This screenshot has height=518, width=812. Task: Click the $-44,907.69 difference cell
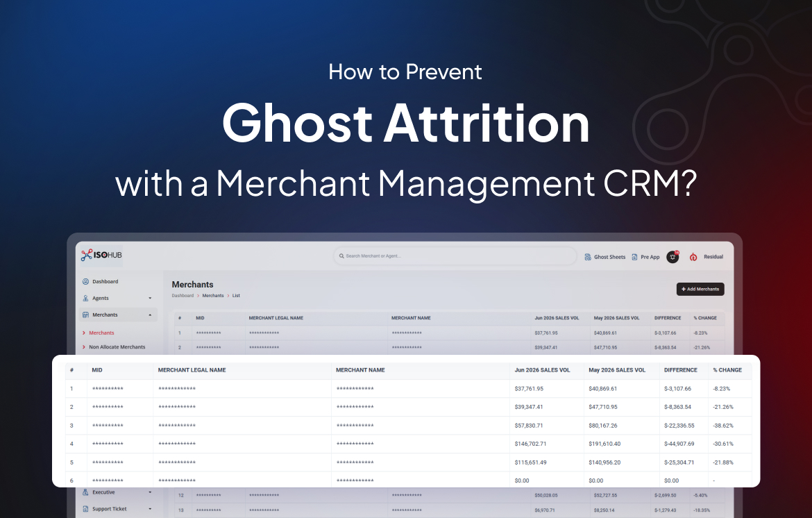coord(679,444)
